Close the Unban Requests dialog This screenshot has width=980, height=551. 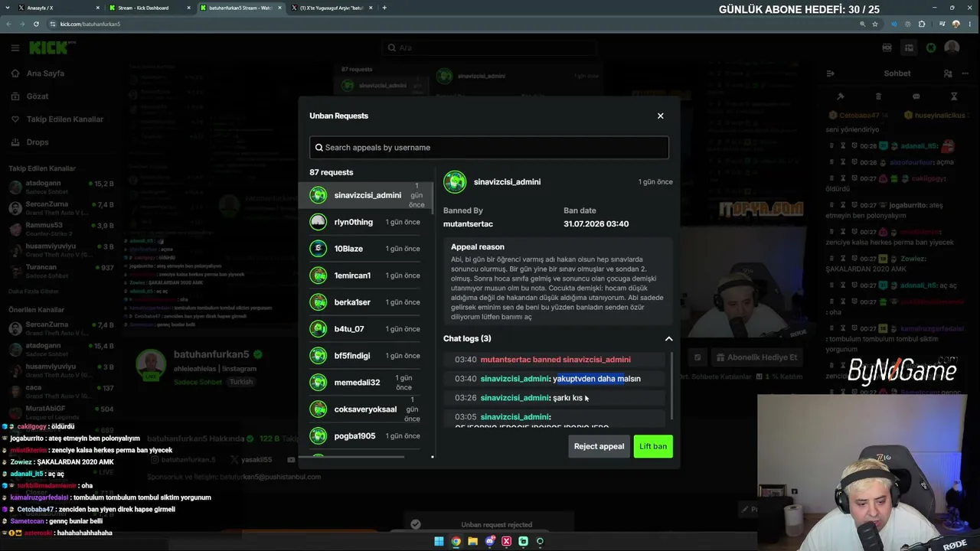(660, 116)
